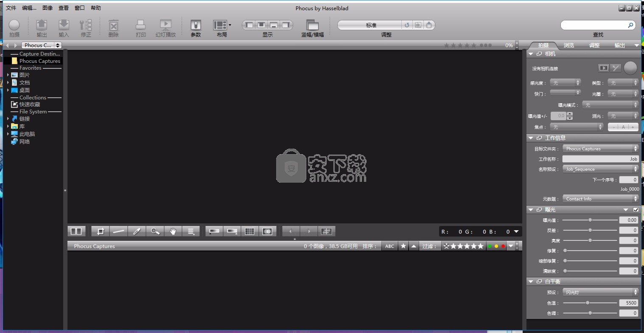This screenshot has height=333, width=644.
Task: Open the 白平衡 预设 闪光灯 dropdown
Action: pos(600,292)
